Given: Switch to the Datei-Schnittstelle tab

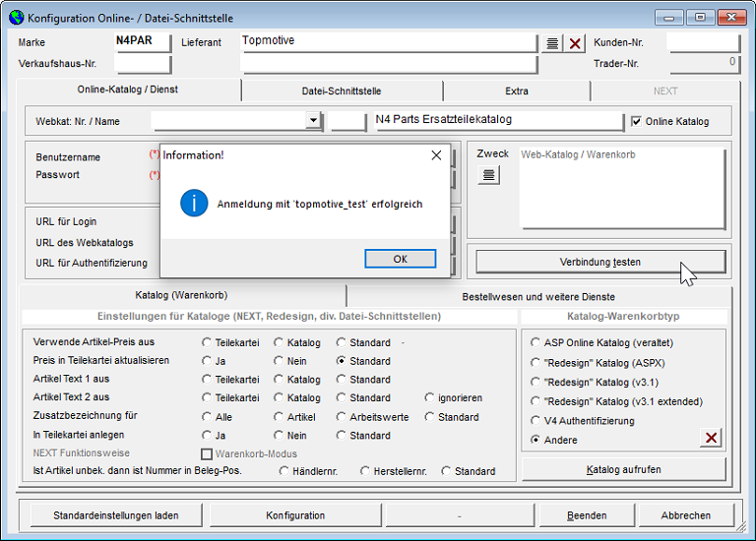Looking at the screenshot, I should click(x=342, y=91).
